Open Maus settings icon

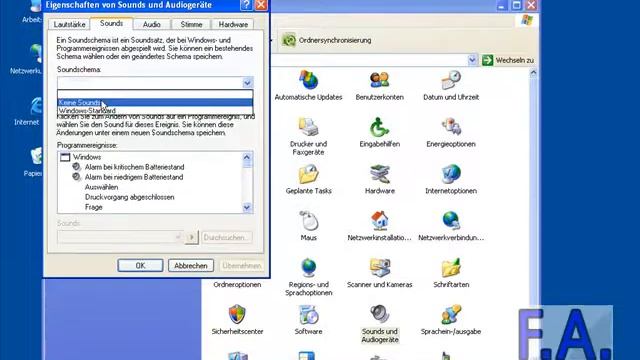pyautogui.click(x=308, y=226)
